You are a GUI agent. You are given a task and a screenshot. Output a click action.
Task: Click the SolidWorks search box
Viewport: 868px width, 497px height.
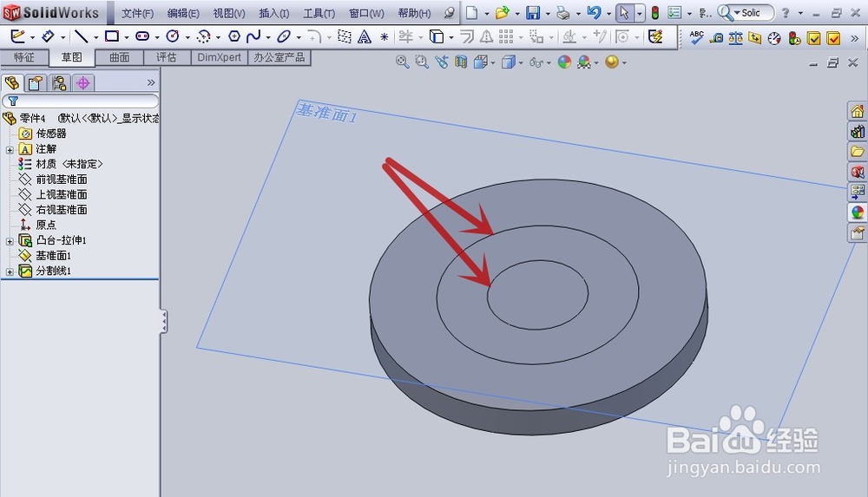[x=746, y=13]
